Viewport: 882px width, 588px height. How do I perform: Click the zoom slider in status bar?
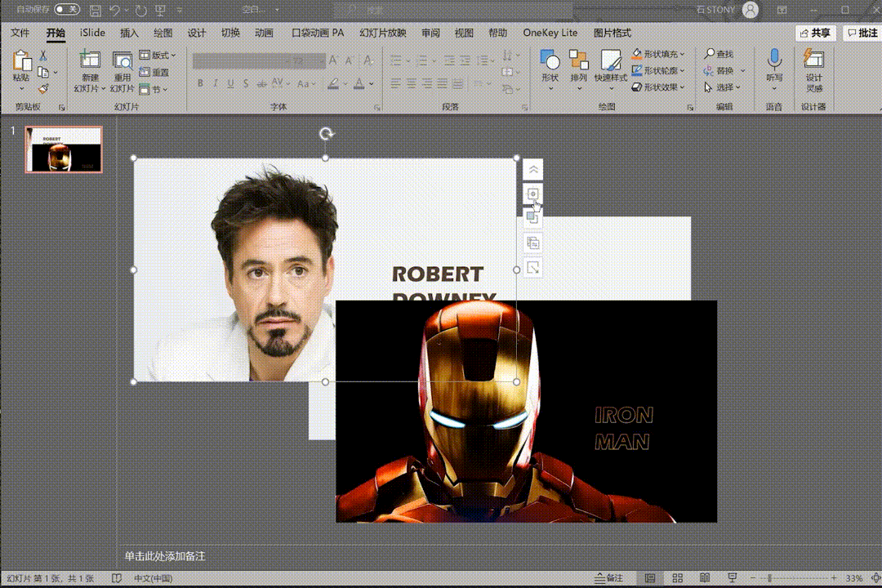pyautogui.click(x=770, y=578)
